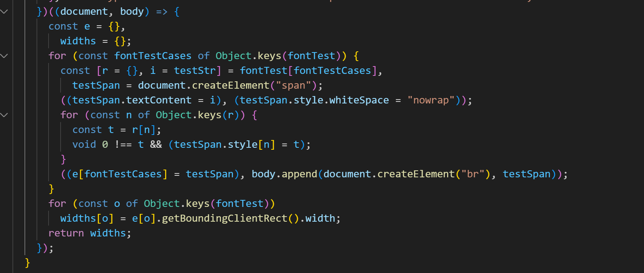Click the 'testSpan' identifier before document.createElement("span")
Screen dimensions: 644x273
point(96,86)
